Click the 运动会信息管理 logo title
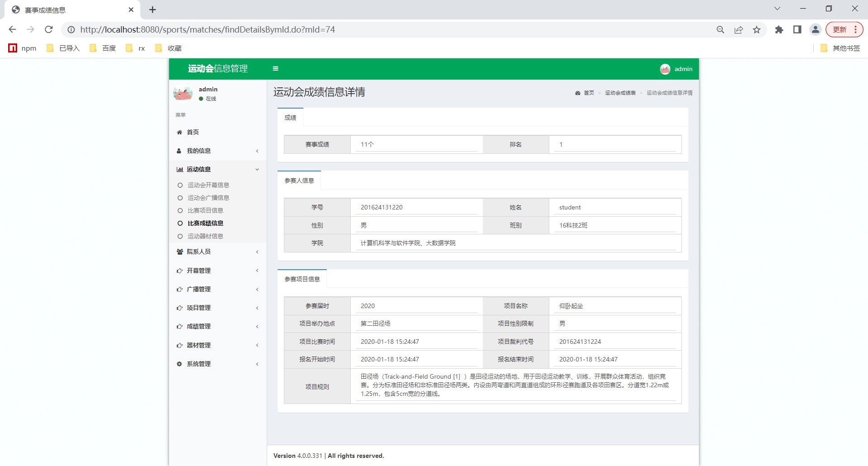Image resolution: width=868 pixels, height=466 pixels. click(218, 69)
